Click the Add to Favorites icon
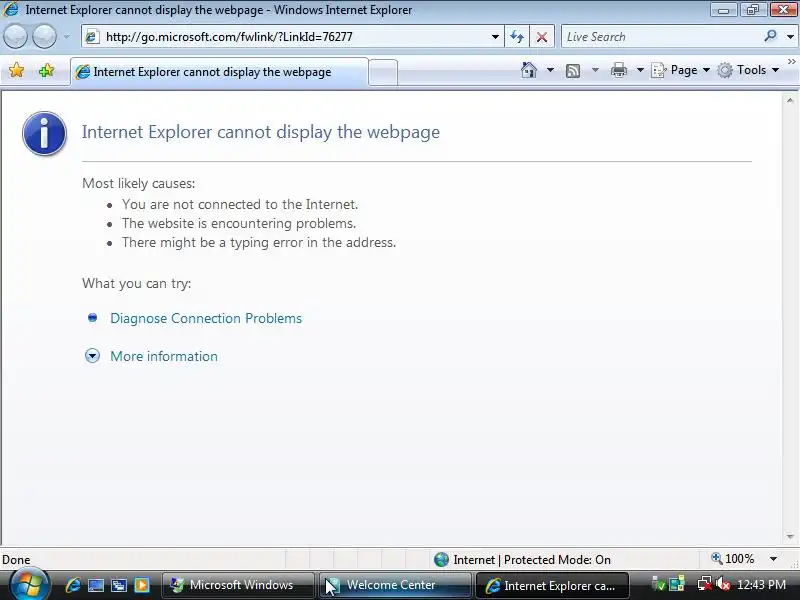The image size is (800, 600). 46,70
